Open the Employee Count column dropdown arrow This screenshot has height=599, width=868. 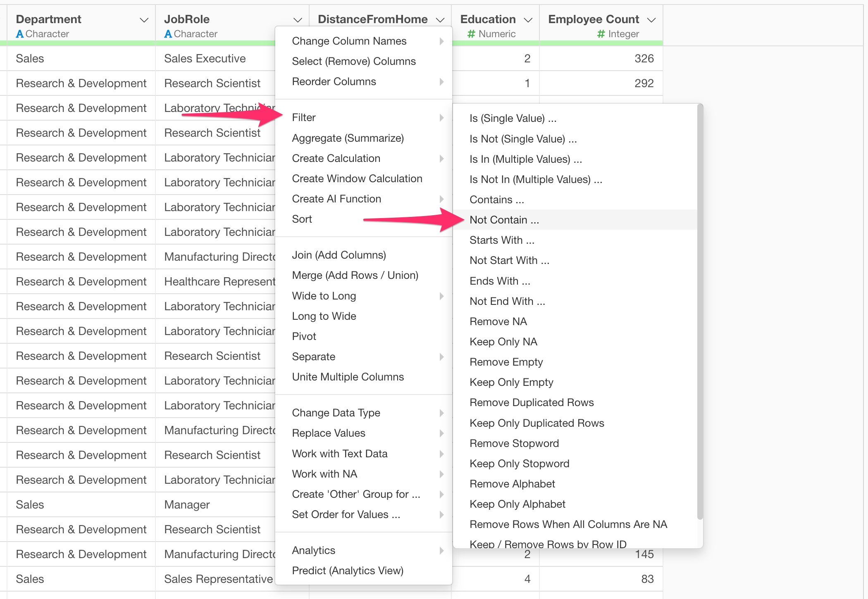(x=651, y=20)
